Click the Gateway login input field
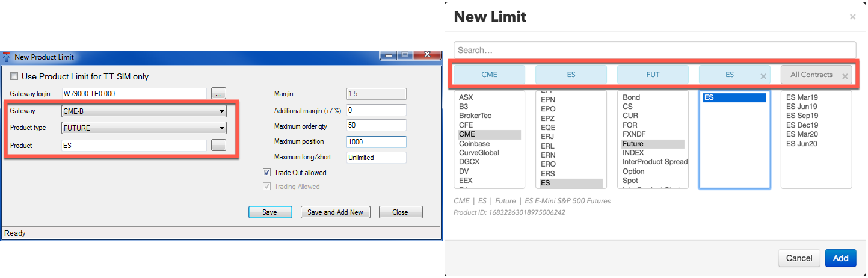 coord(134,93)
